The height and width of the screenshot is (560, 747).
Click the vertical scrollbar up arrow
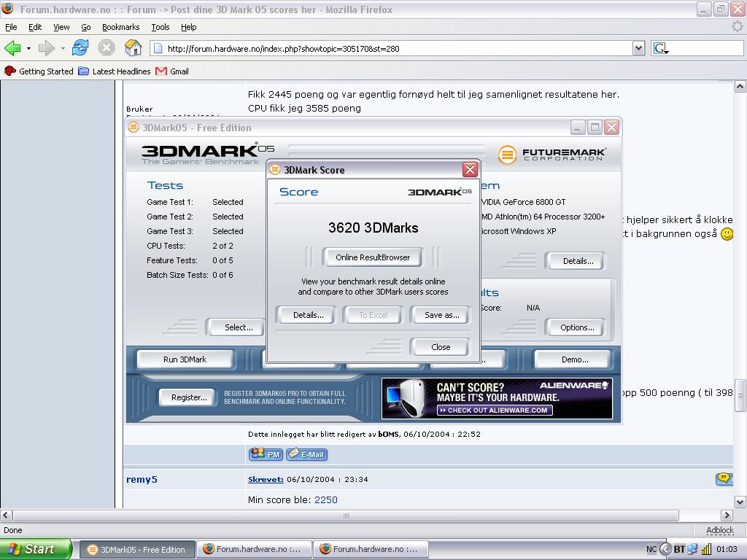(740, 86)
